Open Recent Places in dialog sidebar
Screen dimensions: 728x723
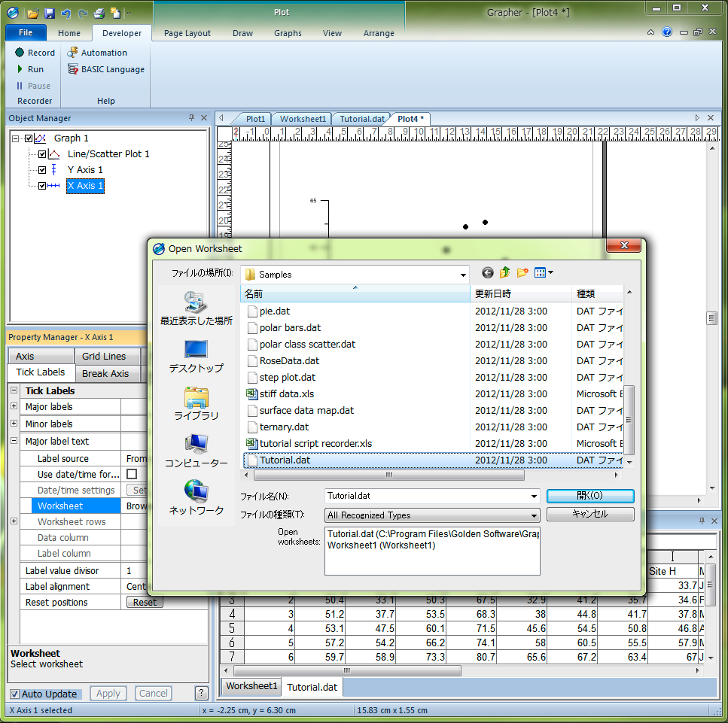click(x=196, y=308)
